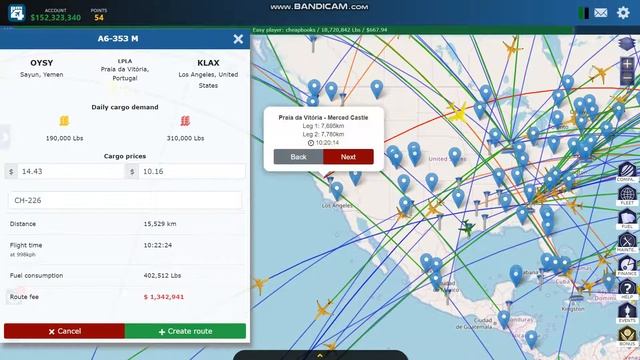Click the KLAX destination airport code
Viewport: 640px width, 360px height.
[x=208, y=63]
